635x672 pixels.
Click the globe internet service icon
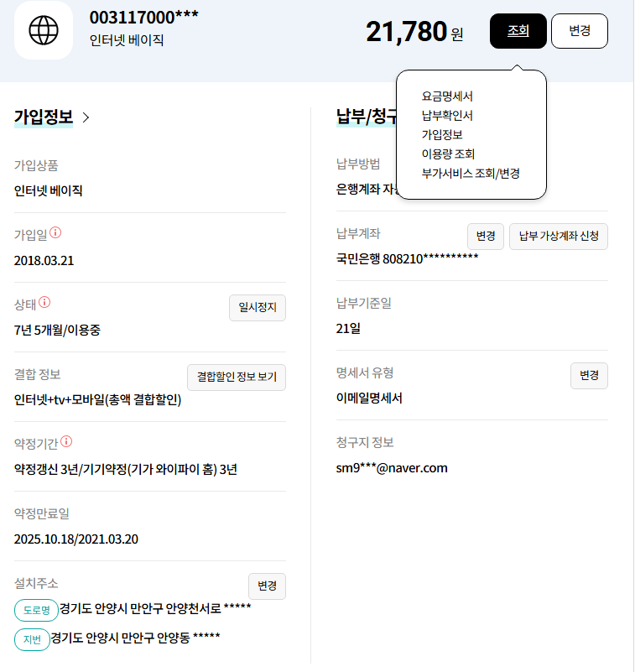click(44, 30)
